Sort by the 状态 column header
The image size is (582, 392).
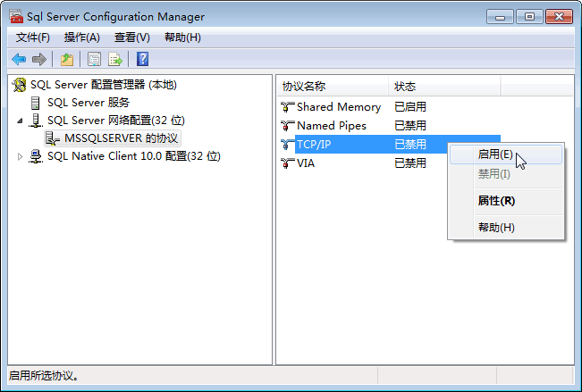tap(444, 87)
